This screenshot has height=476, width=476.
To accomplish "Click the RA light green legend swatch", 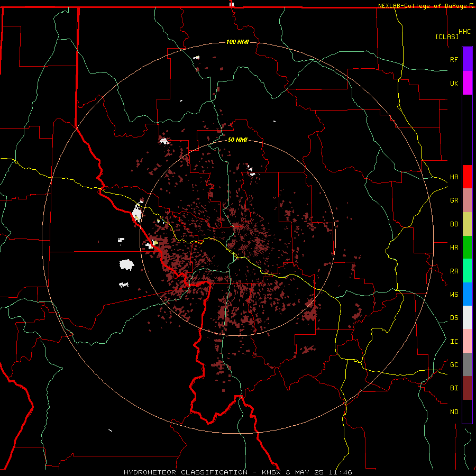I will 467,271.
